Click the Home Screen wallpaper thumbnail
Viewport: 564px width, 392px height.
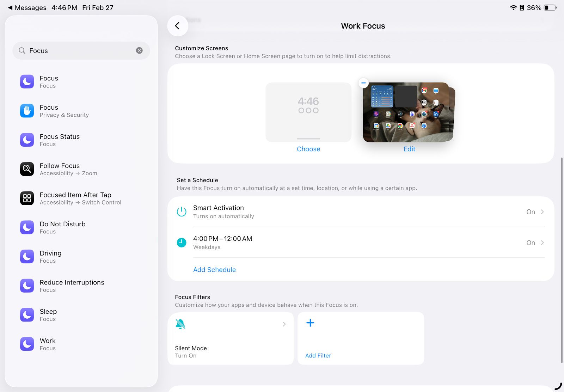(x=408, y=112)
